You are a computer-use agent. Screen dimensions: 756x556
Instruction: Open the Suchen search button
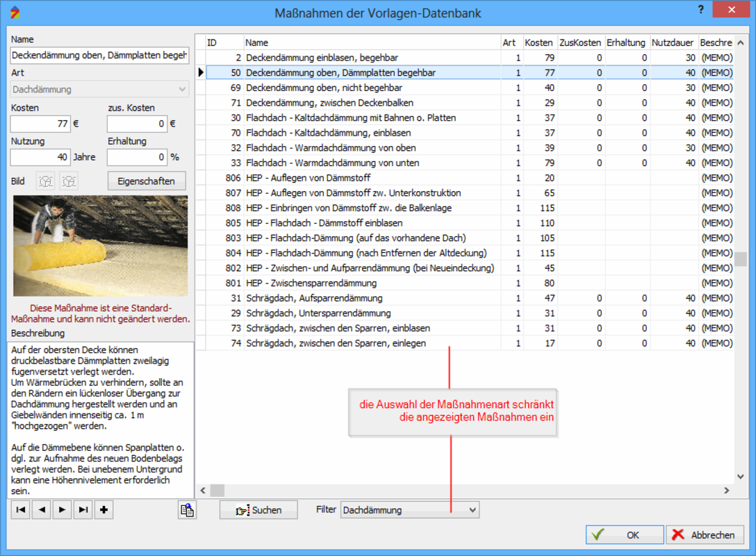(258, 509)
